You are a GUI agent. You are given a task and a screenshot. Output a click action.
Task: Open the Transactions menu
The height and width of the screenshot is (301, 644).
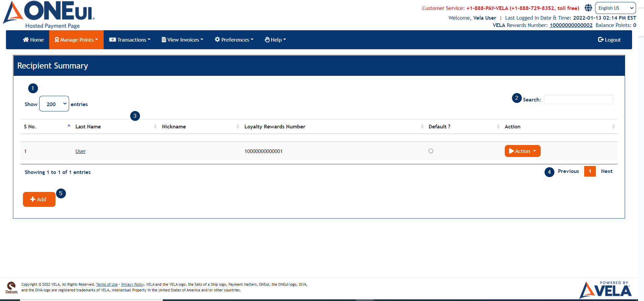[x=130, y=40]
